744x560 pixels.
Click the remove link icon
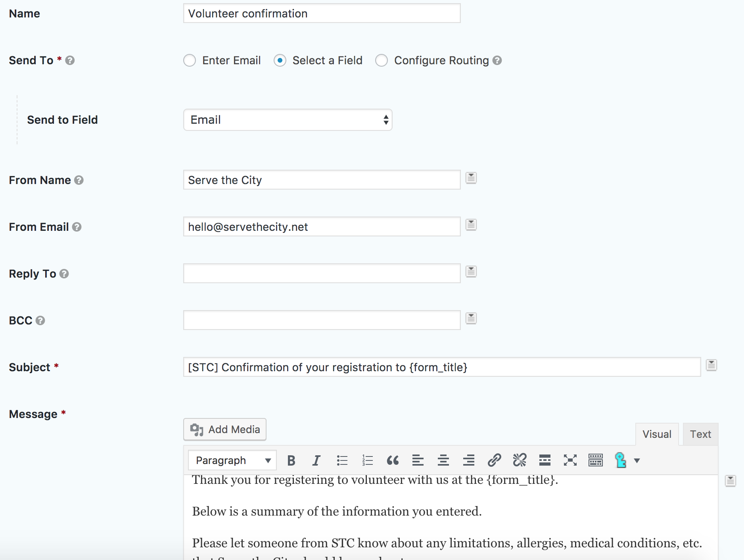520,460
